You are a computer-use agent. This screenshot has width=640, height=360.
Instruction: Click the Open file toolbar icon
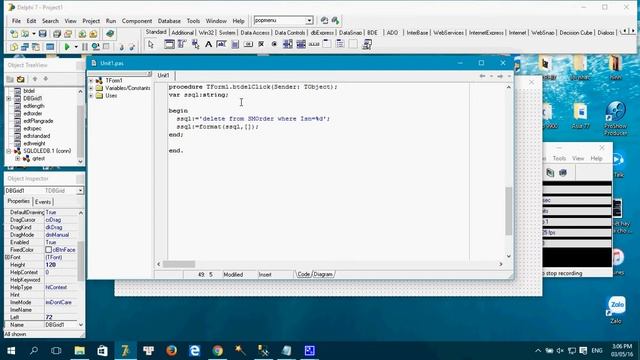[25, 34]
